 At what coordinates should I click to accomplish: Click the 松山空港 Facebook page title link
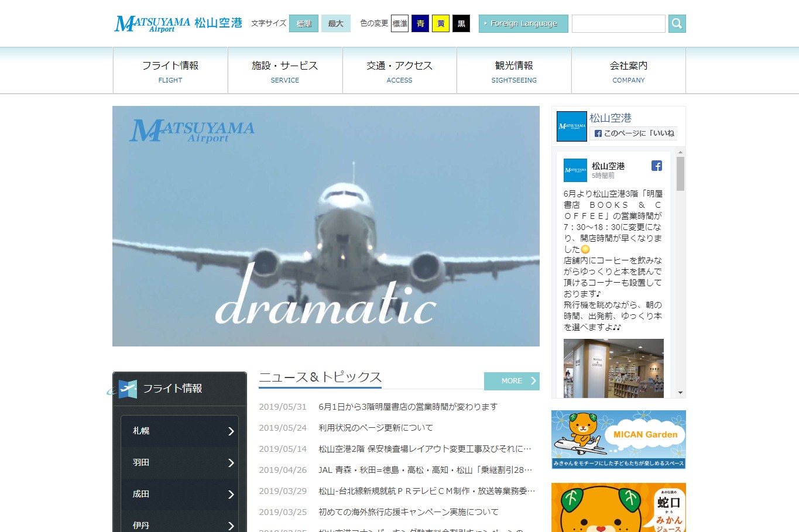(611, 118)
